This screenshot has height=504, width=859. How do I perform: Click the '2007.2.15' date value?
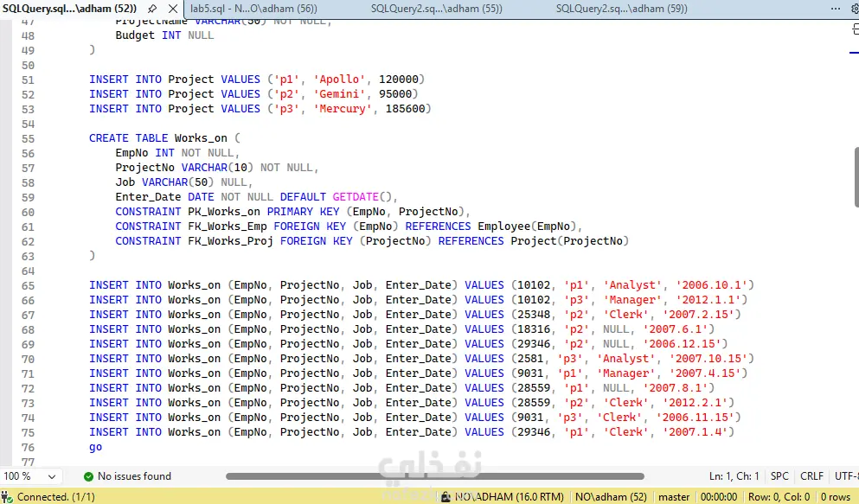698,315
